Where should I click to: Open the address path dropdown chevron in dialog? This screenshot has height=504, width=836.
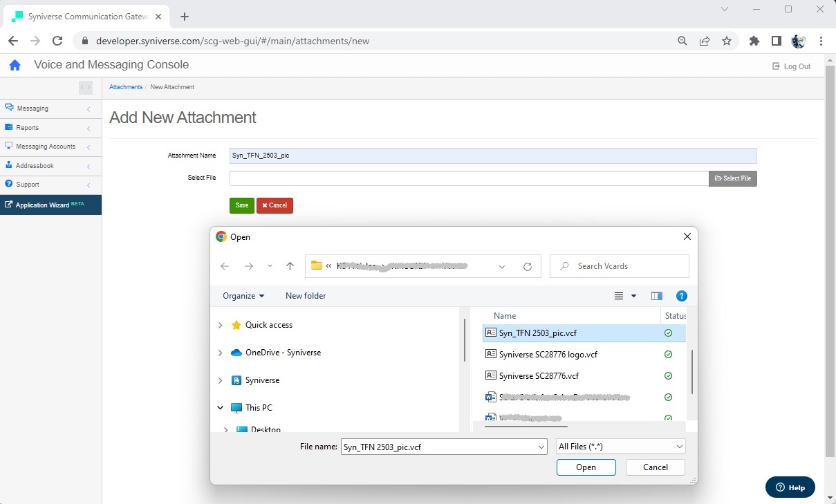coord(502,266)
